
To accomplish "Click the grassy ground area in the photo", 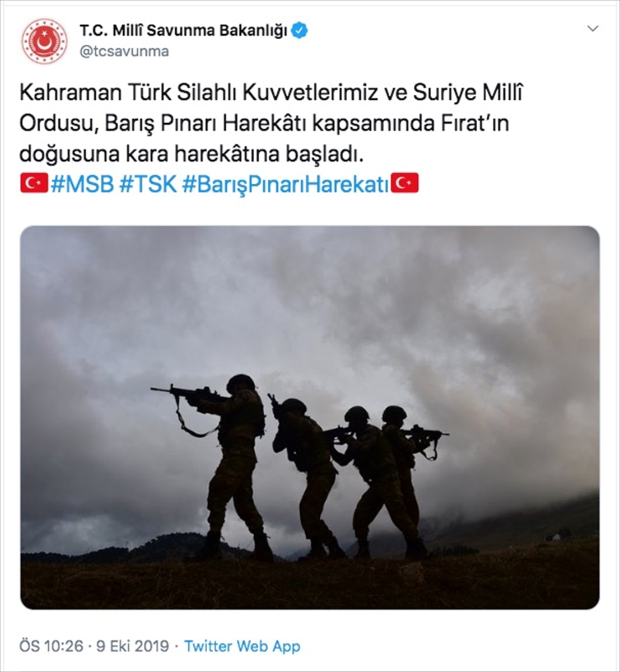I will pyautogui.click(x=310, y=582).
